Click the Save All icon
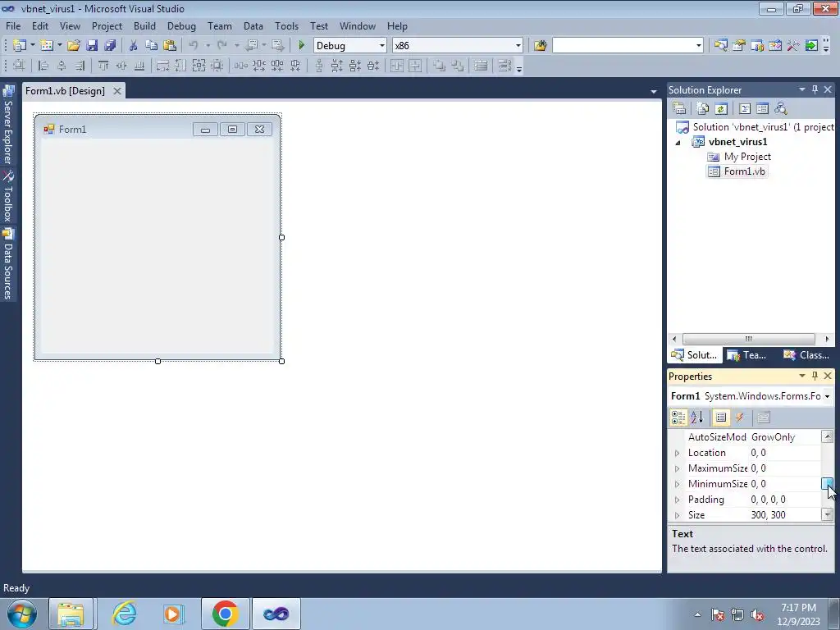The width and height of the screenshot is (840, 630). (x=111, y=46)
